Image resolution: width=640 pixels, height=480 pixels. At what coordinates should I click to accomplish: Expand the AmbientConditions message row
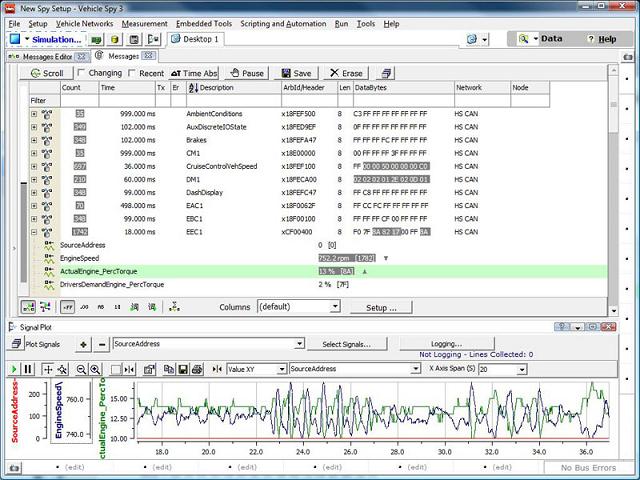click(x=34, y=114)
